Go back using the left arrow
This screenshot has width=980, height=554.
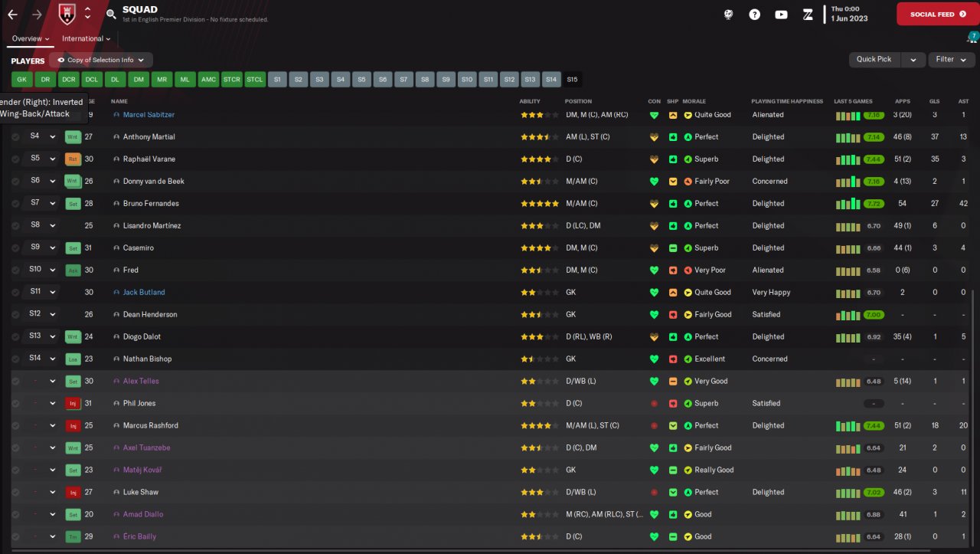pos(12,15)
